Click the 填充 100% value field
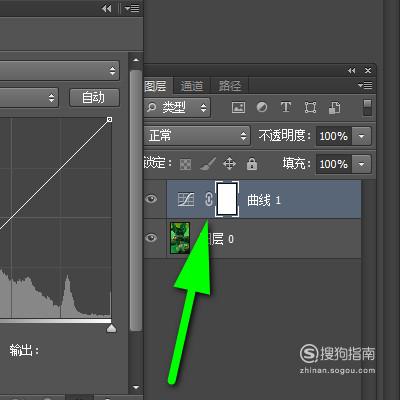The width and height of the screenshot is (400, 400). coord(333,164)
